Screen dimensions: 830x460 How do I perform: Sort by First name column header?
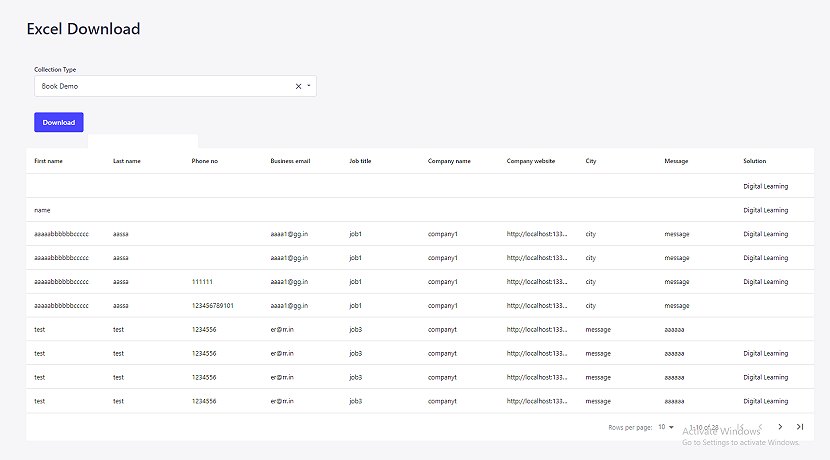tap(48, 161)
